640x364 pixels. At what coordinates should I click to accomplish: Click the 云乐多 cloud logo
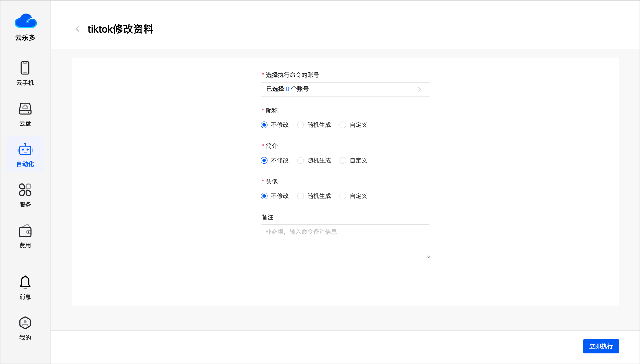point(25,21)
